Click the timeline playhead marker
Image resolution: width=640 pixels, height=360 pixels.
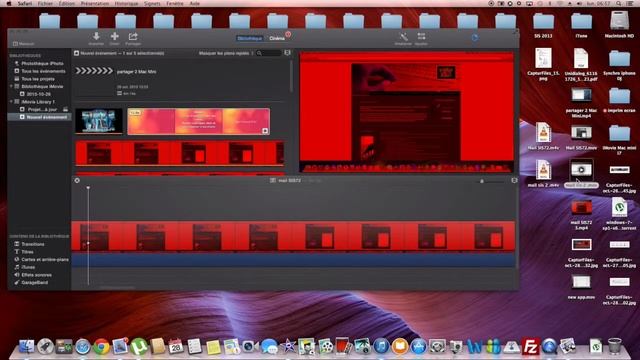click(x=88, y=188)
